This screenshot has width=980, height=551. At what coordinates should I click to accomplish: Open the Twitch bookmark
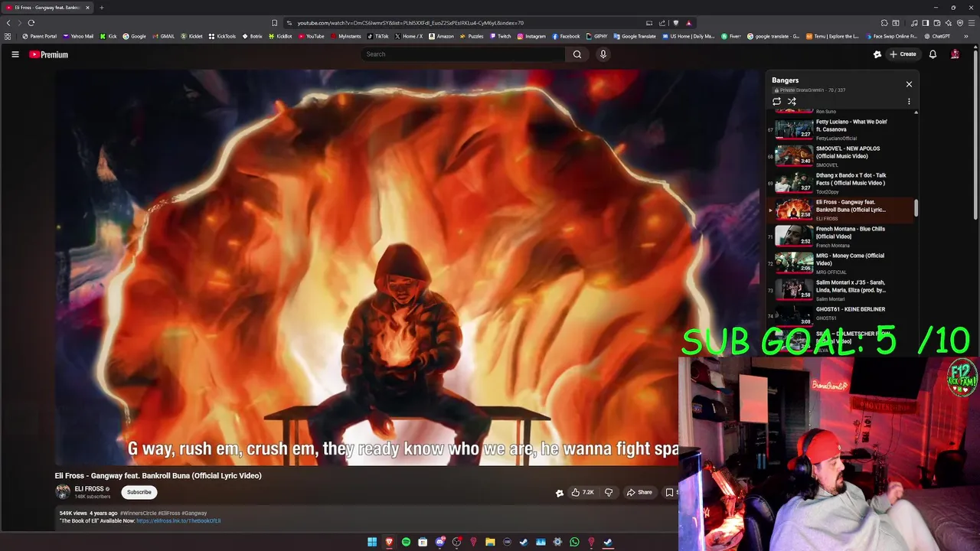click(500, 36)
